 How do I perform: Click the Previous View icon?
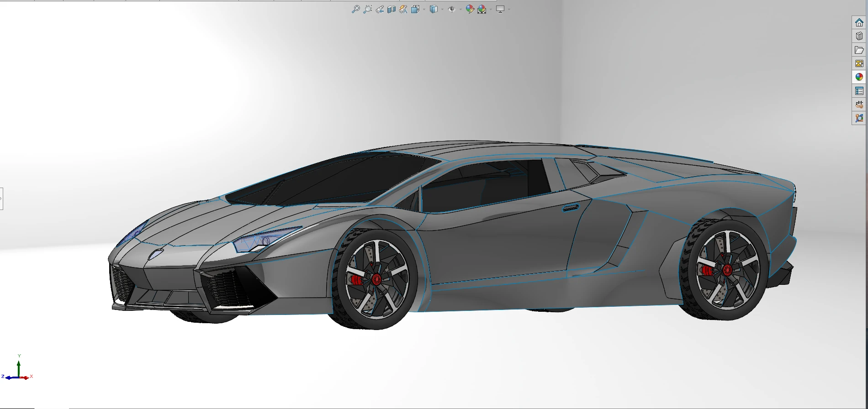[380, 9]
